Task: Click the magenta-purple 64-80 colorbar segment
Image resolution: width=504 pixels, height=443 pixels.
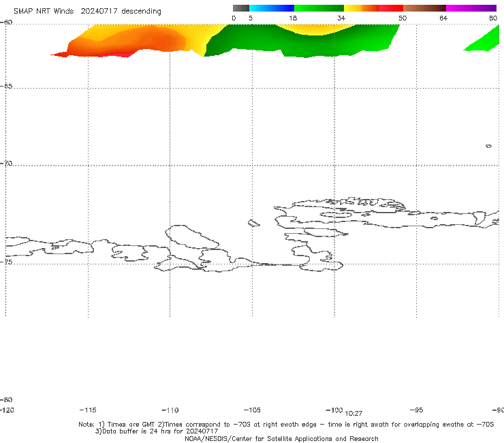Action: [x=471, y=8]
